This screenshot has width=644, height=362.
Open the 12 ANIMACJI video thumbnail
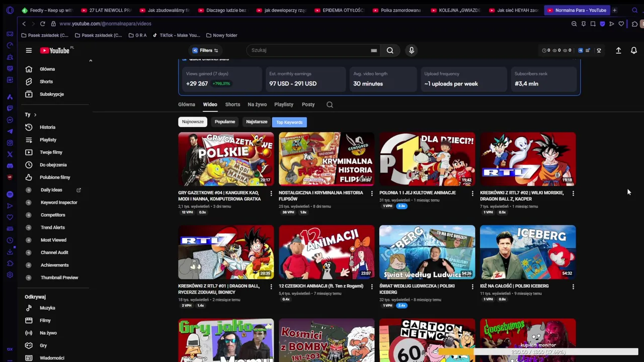point(327,252)
